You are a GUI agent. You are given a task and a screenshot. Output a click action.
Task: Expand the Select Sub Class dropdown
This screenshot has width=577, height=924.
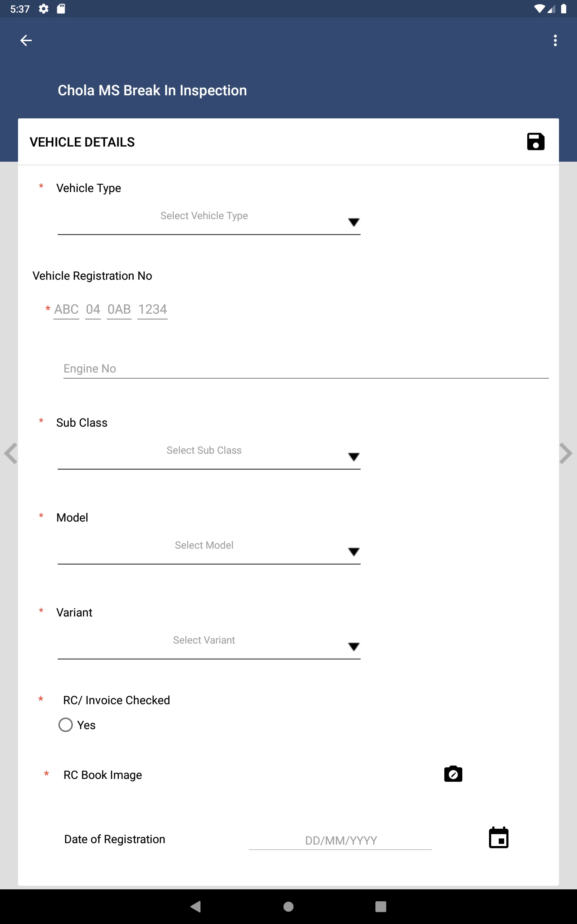[x=209, y=455]
